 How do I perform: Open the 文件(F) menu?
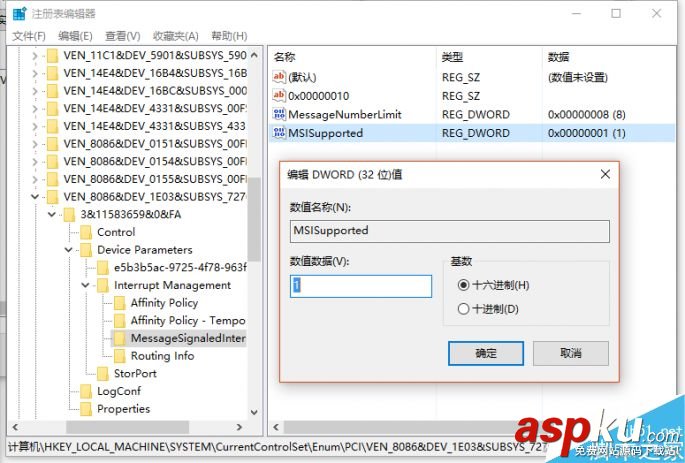point(29,36)
